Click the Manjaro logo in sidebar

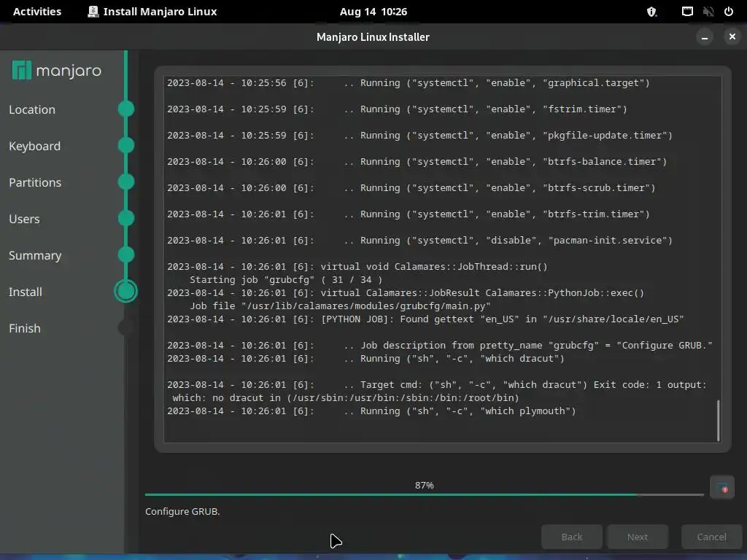point(57,71)
